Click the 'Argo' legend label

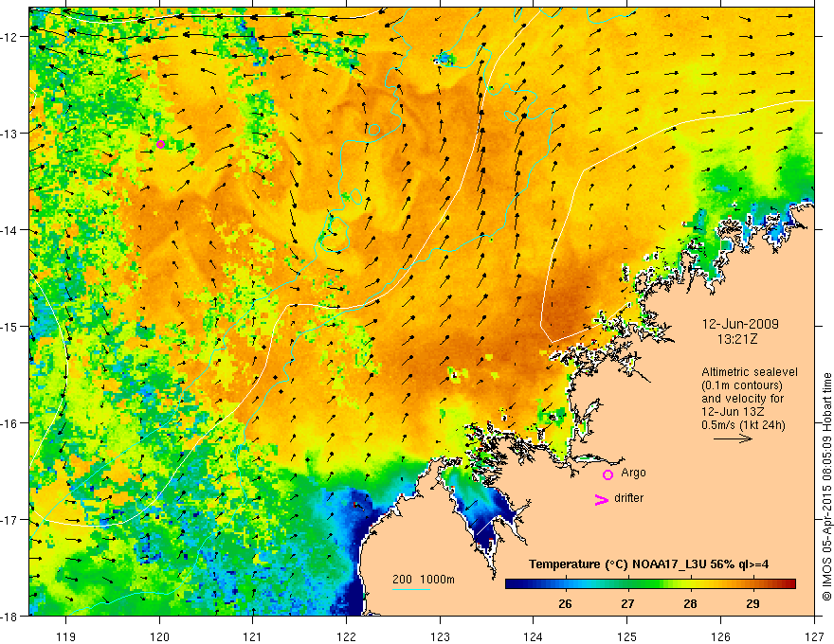(x=633, y=473)
